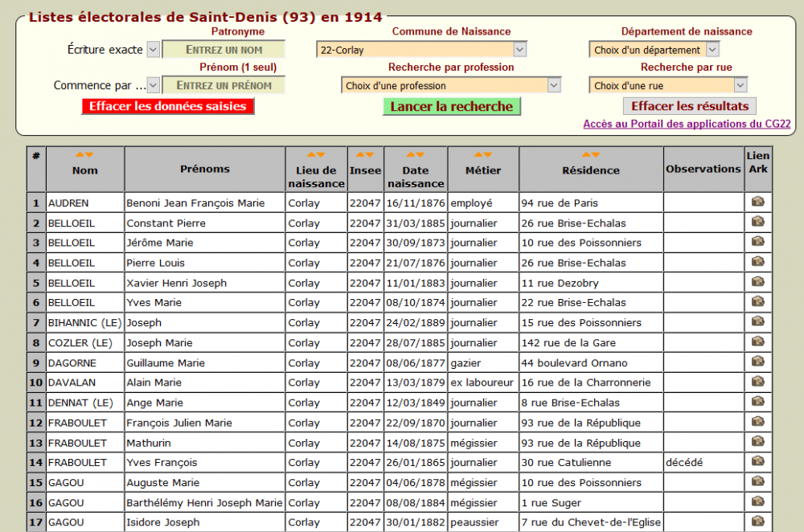Open the Choix d'une rue dropdown

(740, 85)
